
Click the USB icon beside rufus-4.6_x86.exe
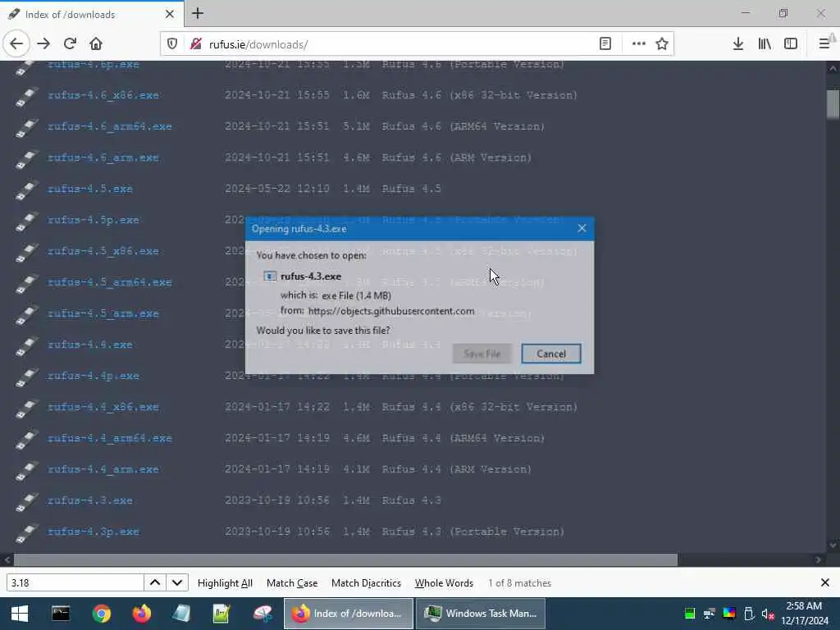pyautogui.click(x=26, y=97)
